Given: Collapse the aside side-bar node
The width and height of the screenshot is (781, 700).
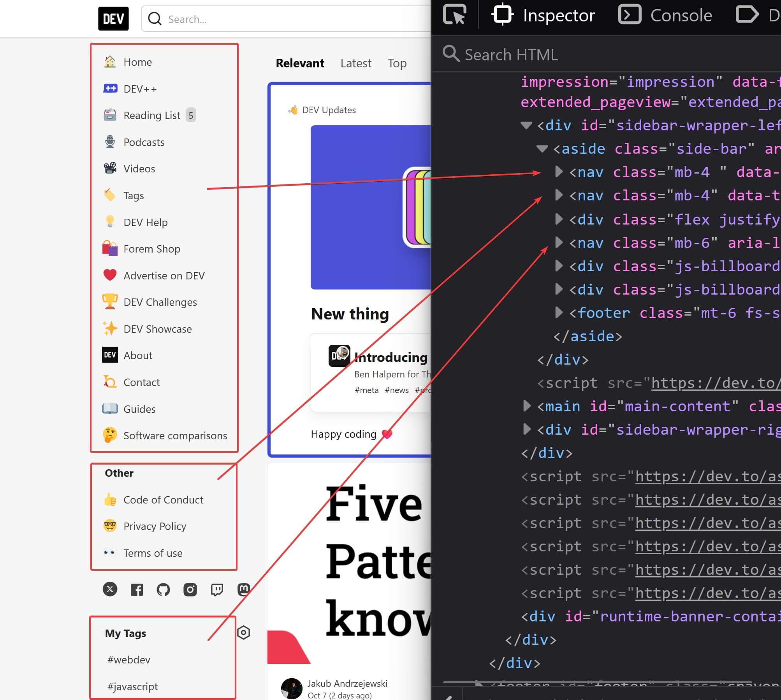Looking at the screenshot, I should [x=542, y=149].
